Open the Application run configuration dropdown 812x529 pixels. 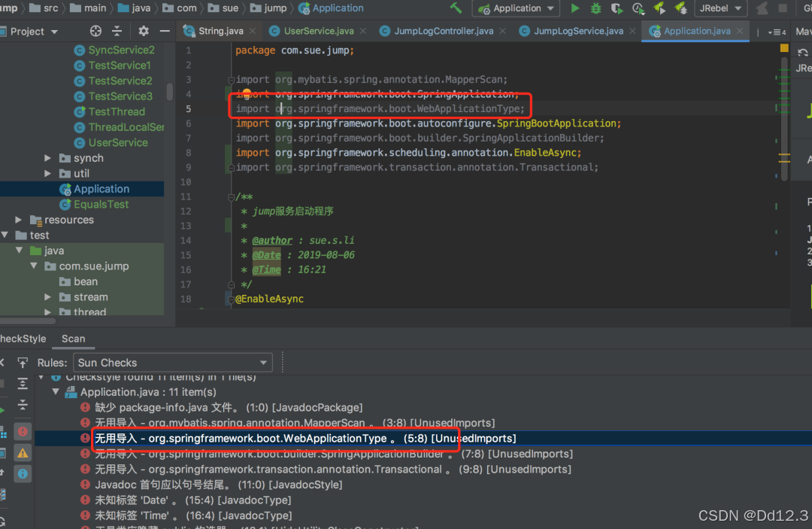516,8
